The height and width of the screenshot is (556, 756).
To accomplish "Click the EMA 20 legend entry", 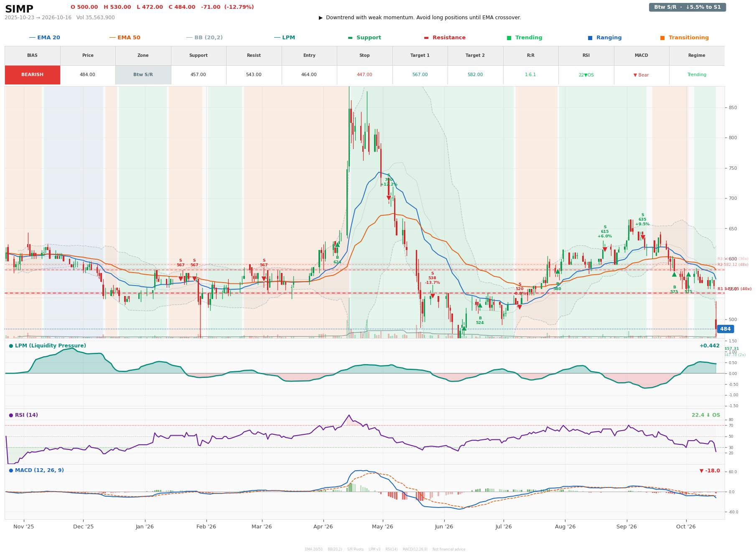I will pos(44,38).
